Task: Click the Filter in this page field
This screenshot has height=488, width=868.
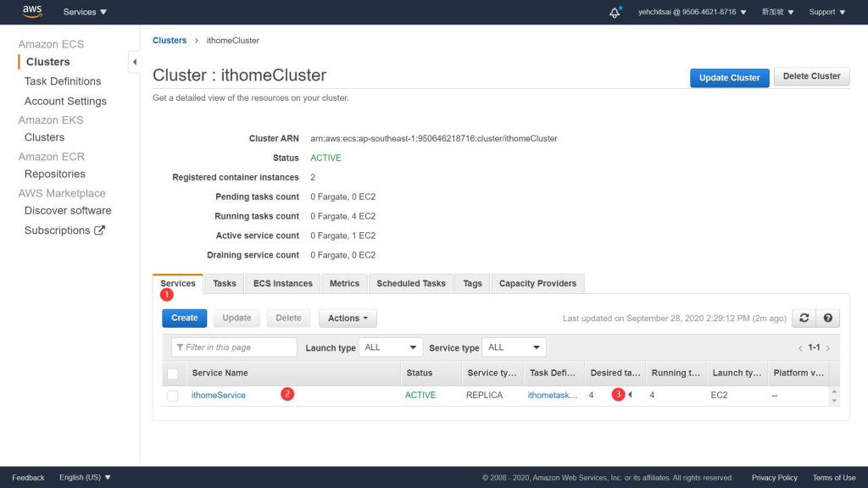Action: [x=234, y=347]
